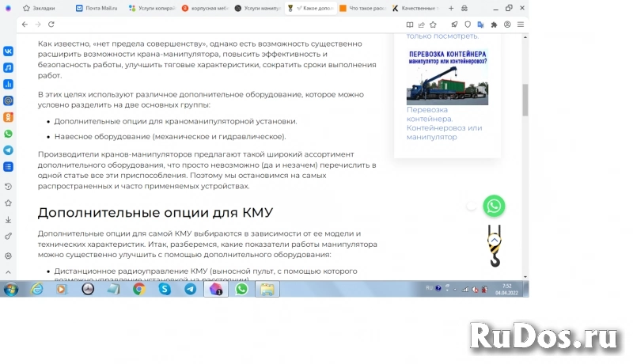
Task: Click the Дополнительные опции для КМУ heading
Action: click(155, 212)
